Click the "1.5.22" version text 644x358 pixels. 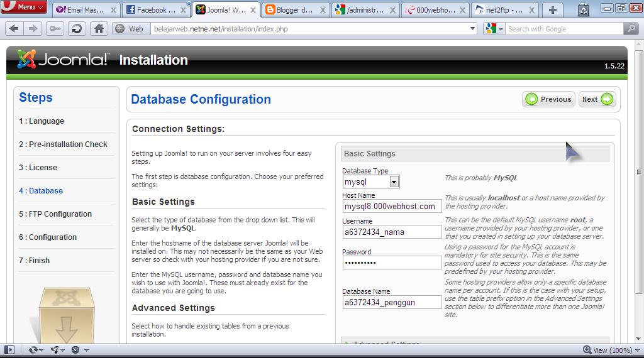tap(614, 66)
